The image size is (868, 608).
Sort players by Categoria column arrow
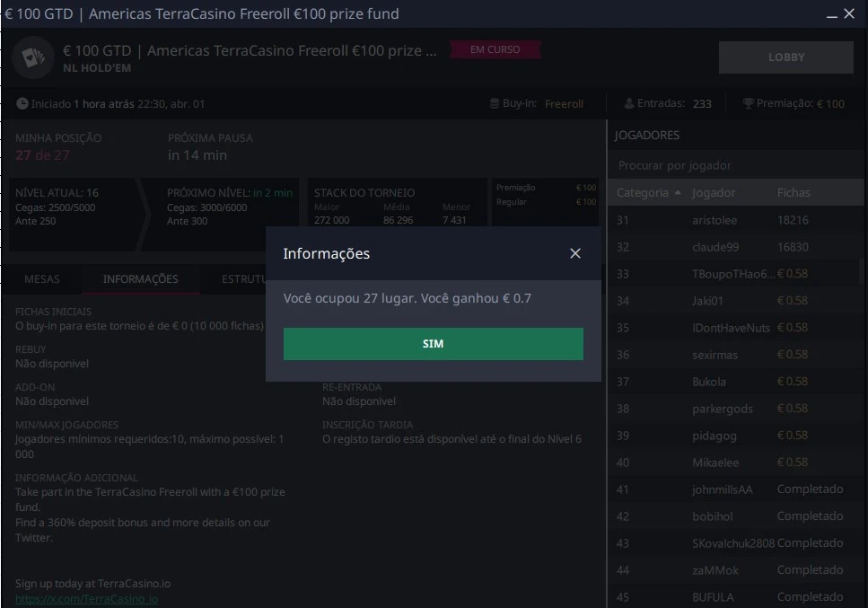click(678, 193)
